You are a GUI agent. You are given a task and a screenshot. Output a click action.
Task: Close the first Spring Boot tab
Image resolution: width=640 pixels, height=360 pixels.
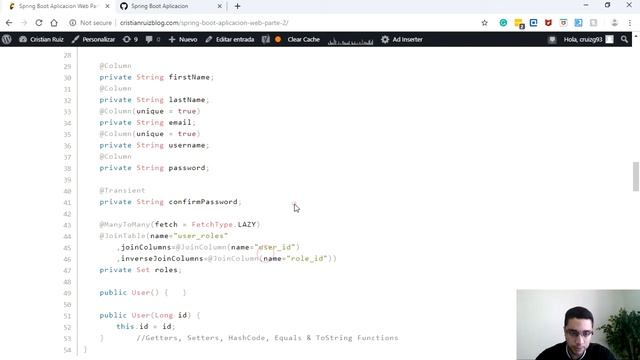(x=107, y=6)
